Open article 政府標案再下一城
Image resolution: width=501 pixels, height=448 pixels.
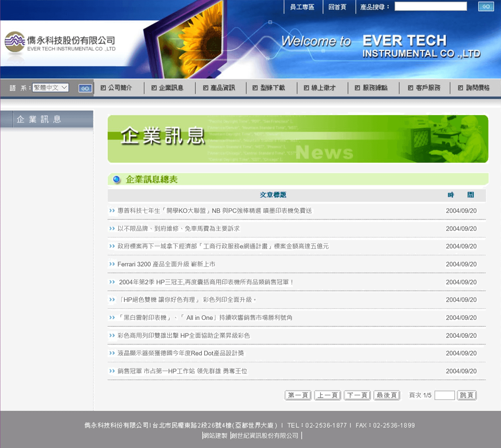pyautogui.click(x=223, y=246)
